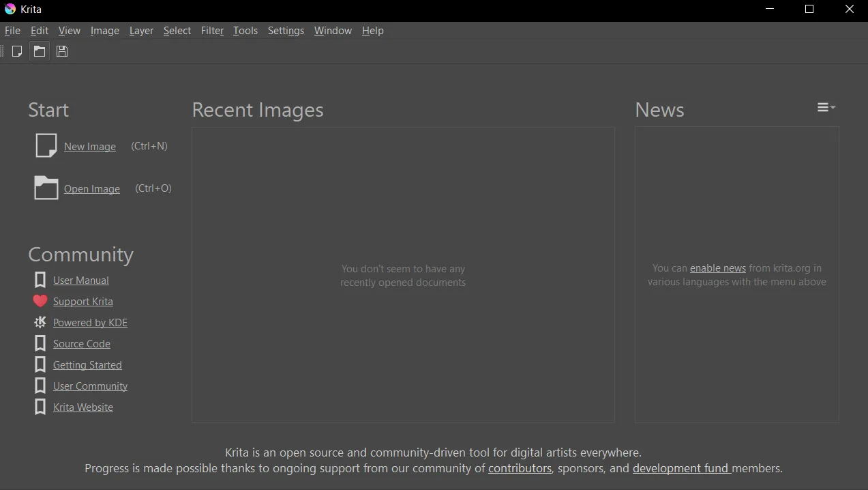Image resolution: width=868 pixels, height=490 pixels.
Task: Click the bookmark icon next to Getting Started
Action: (40, 364)
